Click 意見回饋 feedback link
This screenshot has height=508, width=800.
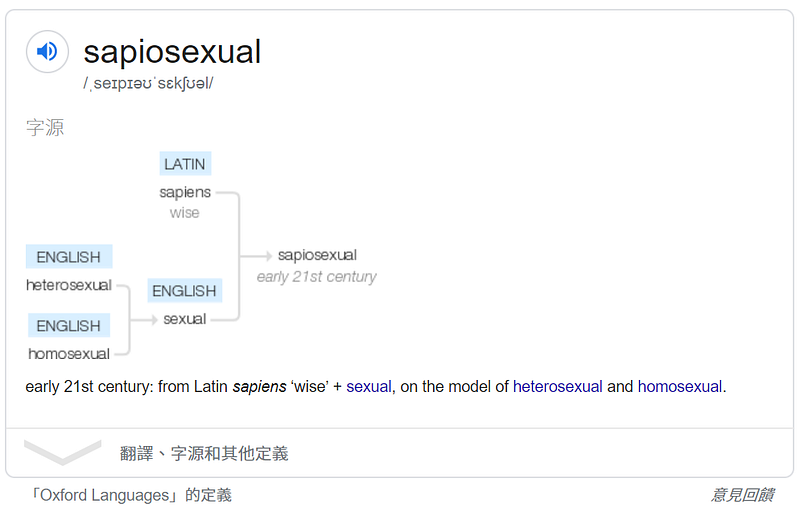(x=742, y=495)
